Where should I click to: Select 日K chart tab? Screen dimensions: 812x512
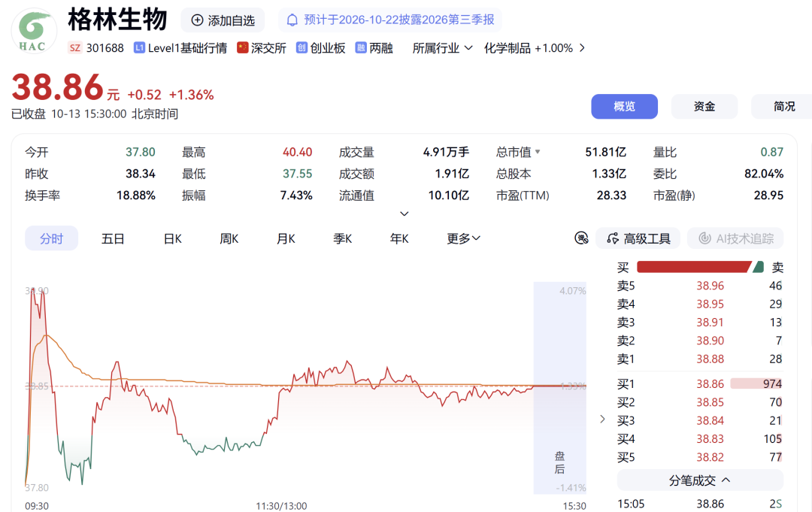pyautogui.click(x=172, y=238)
